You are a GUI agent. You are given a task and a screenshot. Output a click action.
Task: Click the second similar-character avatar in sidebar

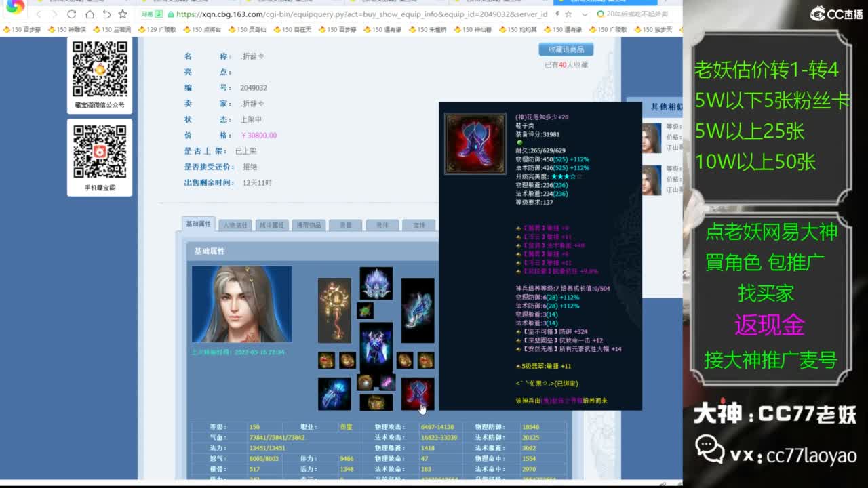click(x=652, y=180)
